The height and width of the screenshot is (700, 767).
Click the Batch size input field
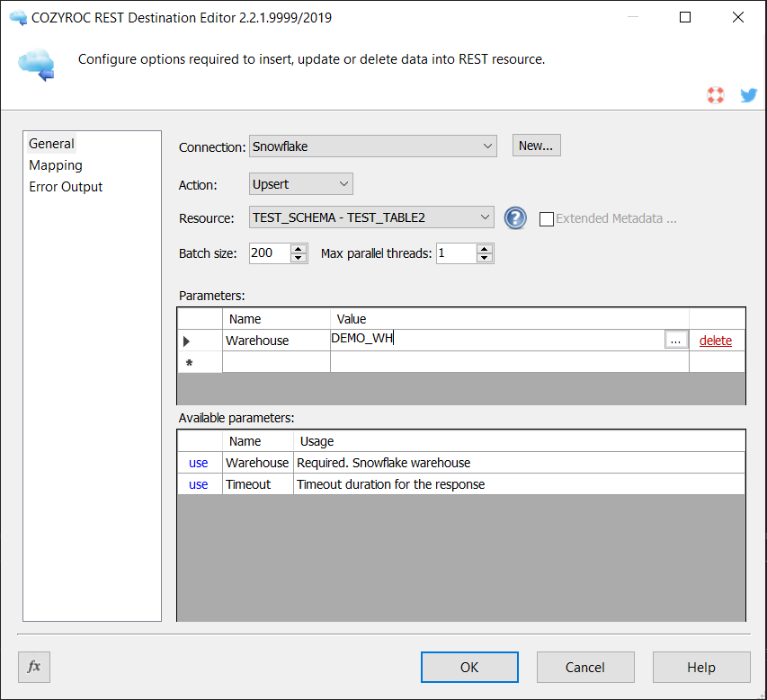pyautogui.click(x=270, y=253)
